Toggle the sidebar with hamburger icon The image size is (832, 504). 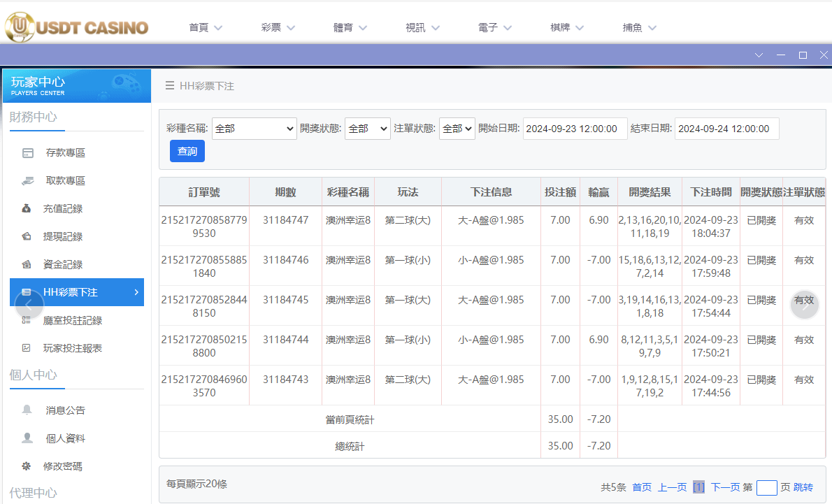click(168, 86)
